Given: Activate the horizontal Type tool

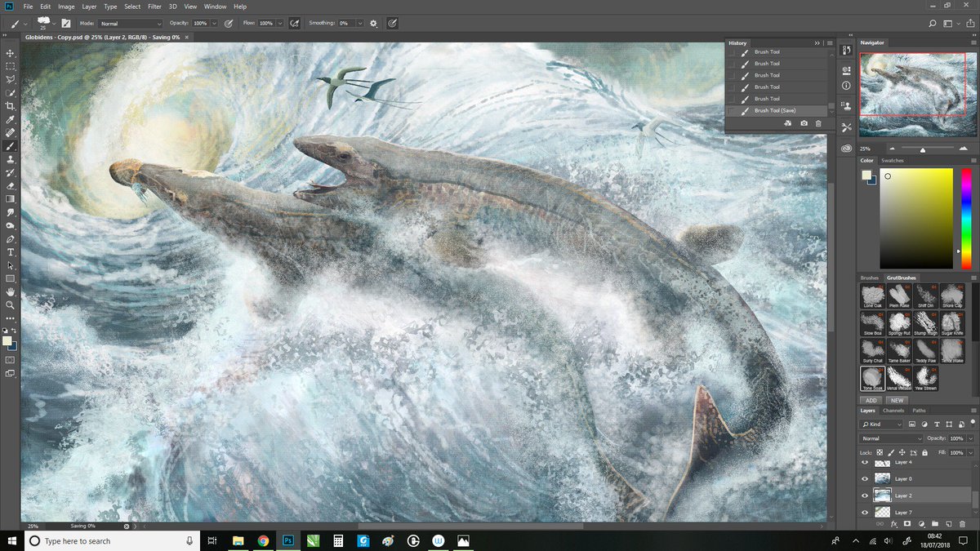Looking at the screenshot, I should coord(10,252).
